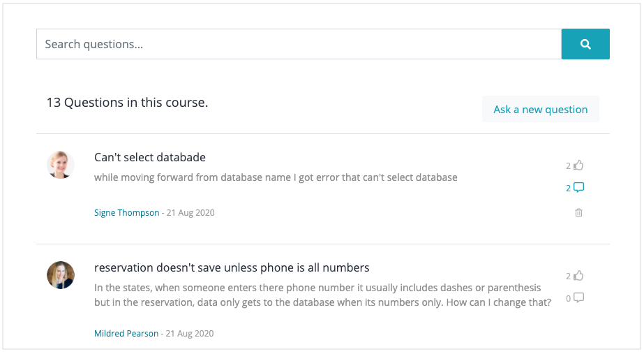Focus the Search questions input field

(299, 44)
